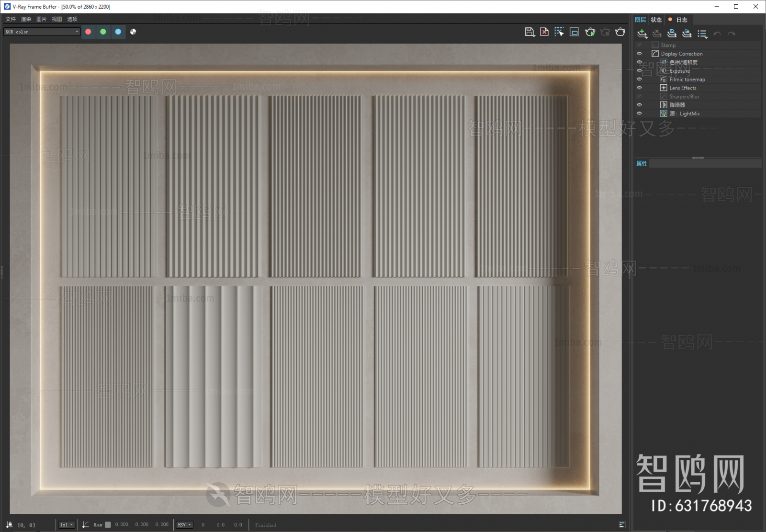Hide the Lens Effects layer

(x=639, y=88)
